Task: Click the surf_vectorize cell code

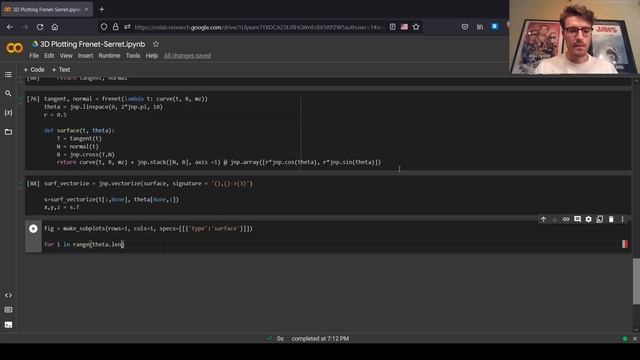Action: [x=148, y=184]
